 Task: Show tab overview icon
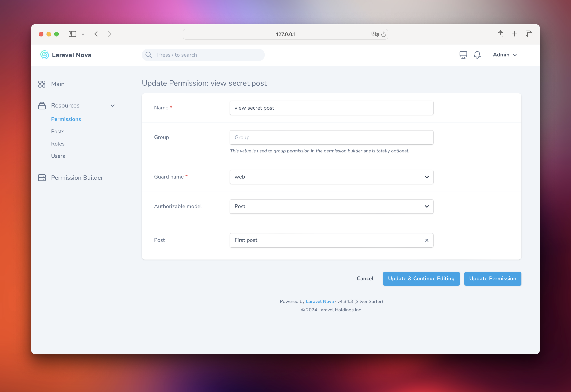pyautogui.click(x=529, y=34)
